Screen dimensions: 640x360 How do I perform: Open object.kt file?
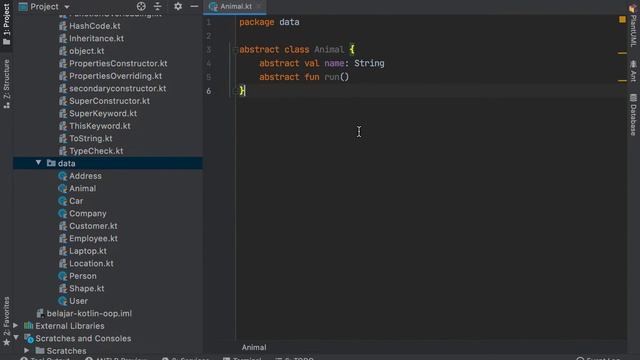tap(87, 51)
